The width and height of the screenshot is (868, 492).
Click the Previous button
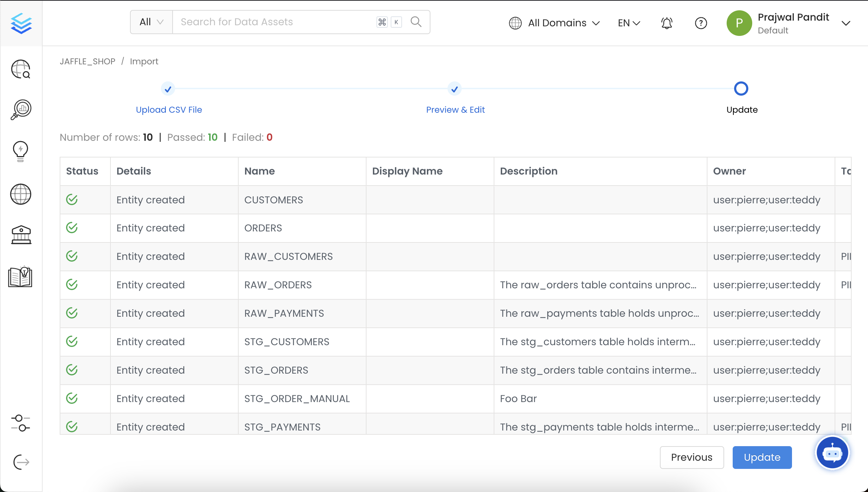(691, 458)
